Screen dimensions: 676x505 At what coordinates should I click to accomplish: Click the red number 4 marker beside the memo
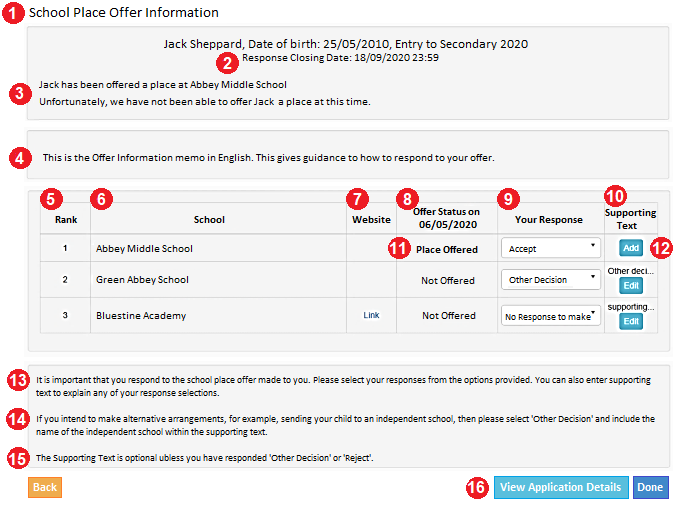pos(20,158)
